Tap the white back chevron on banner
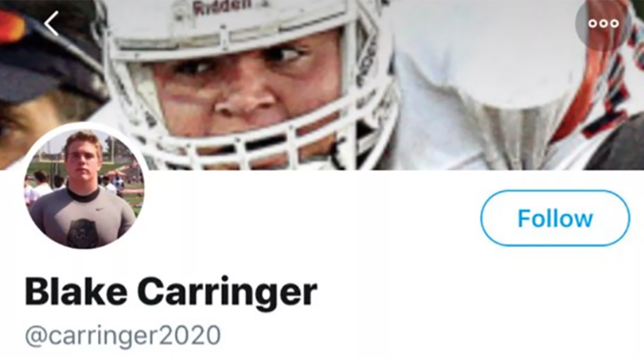Image resolution: width=644 pixels, height=358 pixels. pyautogui.click(x=52, y=24)
